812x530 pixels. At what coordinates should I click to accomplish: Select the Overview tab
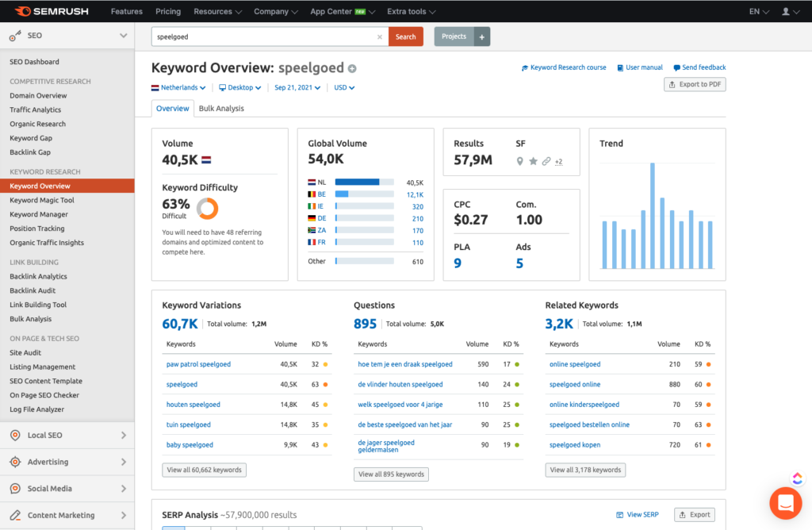(172, 108)
